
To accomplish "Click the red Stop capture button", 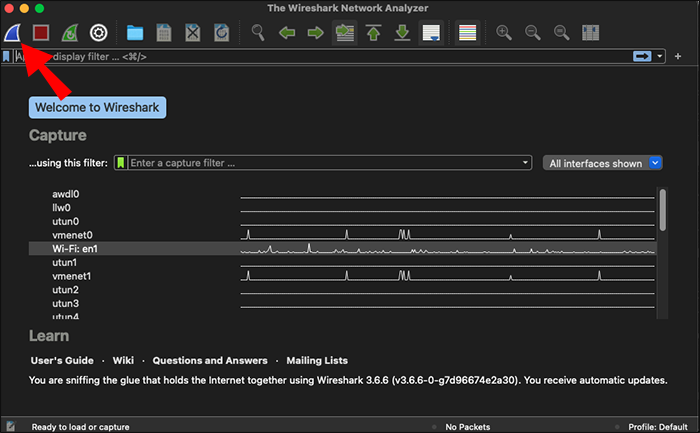I will [42, 33].
